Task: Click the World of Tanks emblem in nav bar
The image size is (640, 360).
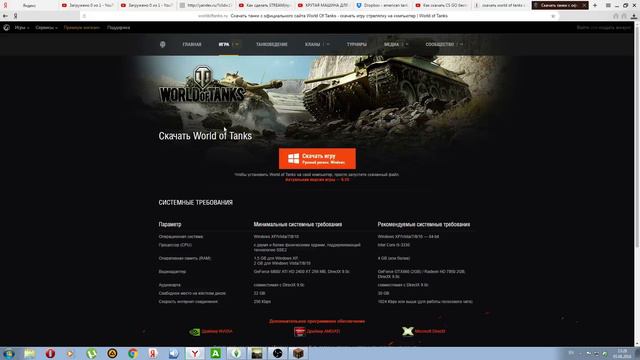Action: tap(162, 44)
